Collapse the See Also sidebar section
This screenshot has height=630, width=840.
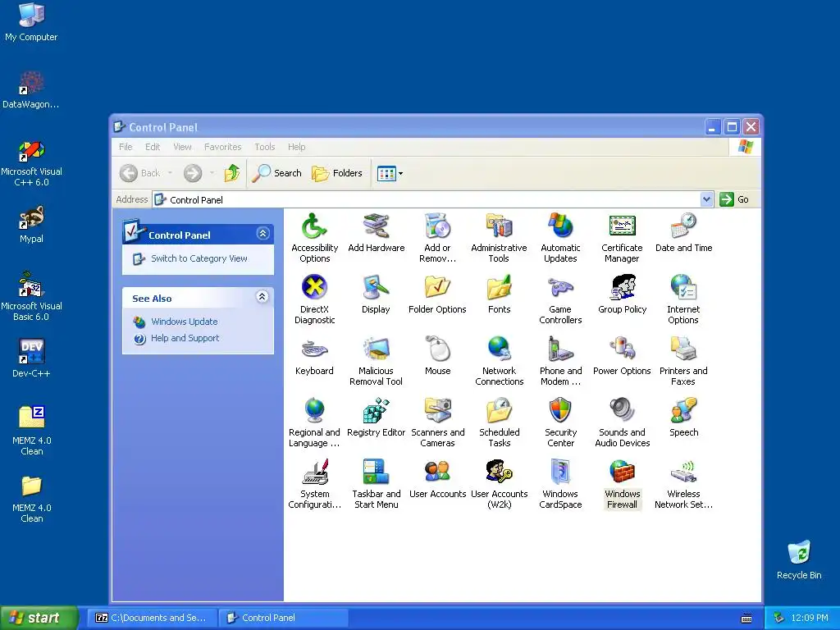click(262, 297)
